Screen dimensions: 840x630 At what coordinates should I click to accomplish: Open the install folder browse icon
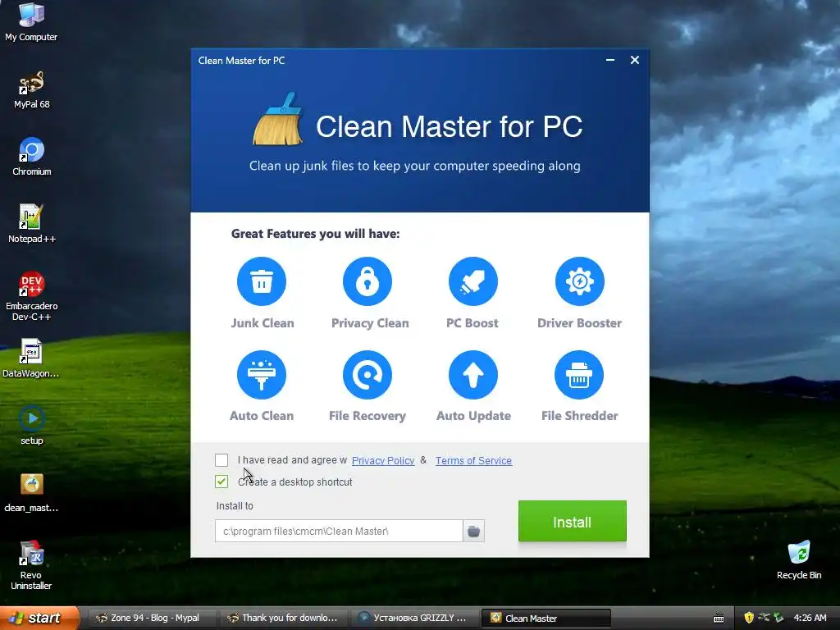(x=473, y=531)
